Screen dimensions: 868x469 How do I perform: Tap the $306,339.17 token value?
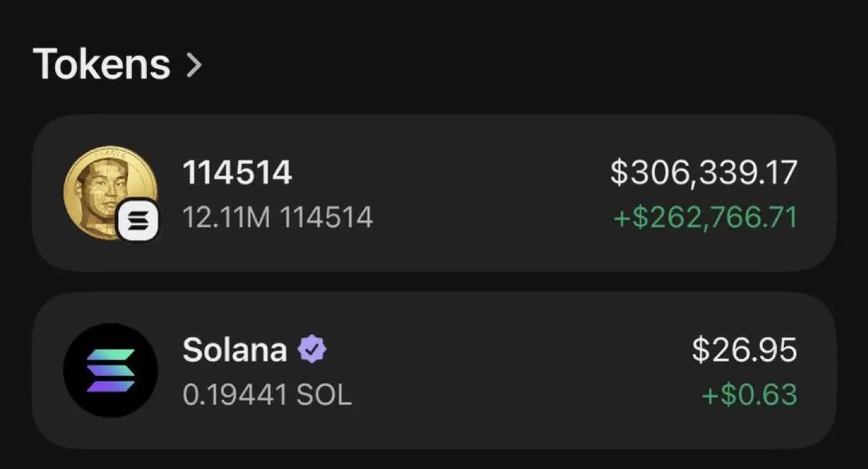click(704, 173)
